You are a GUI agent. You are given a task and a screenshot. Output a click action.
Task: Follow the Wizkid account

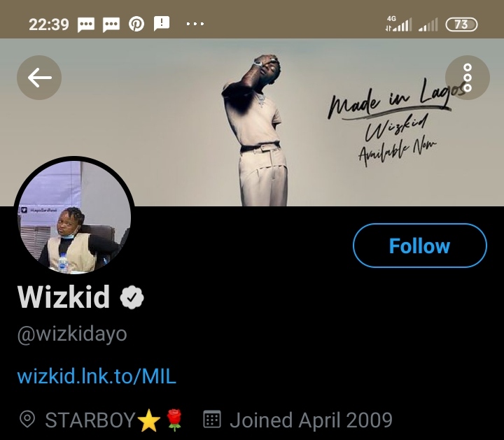pos(419,246)
